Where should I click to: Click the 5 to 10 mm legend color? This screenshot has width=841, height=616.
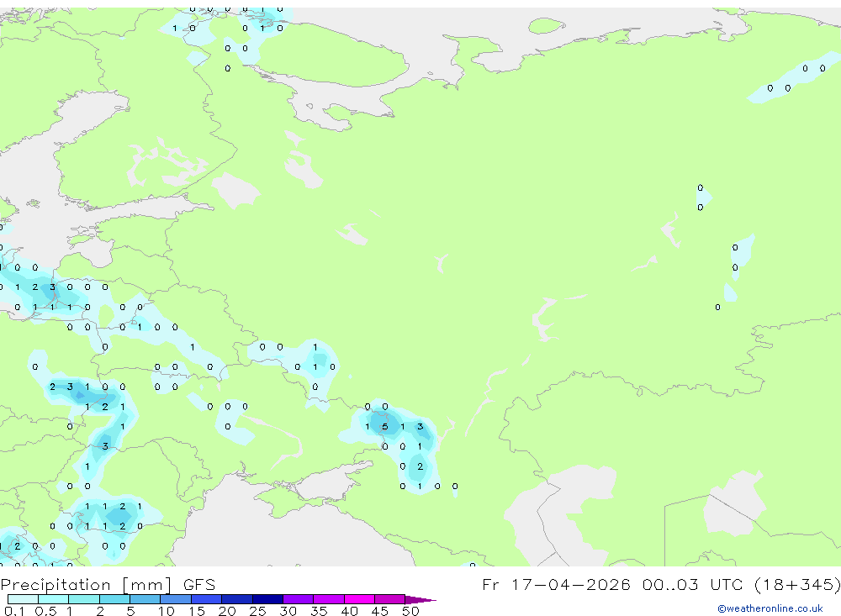145,599
